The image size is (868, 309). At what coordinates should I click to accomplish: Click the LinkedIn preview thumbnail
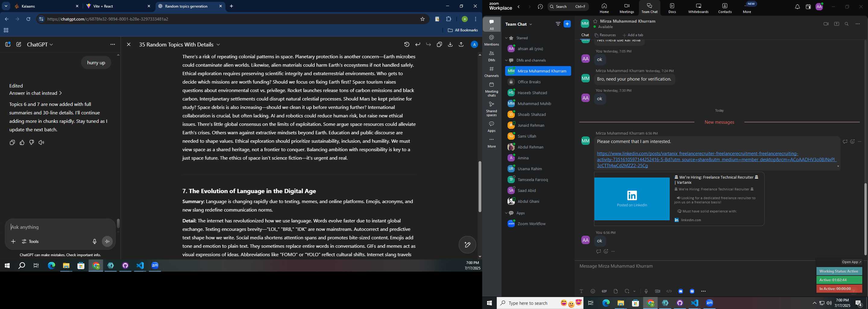pyautogui.click(x=632, y=199)
